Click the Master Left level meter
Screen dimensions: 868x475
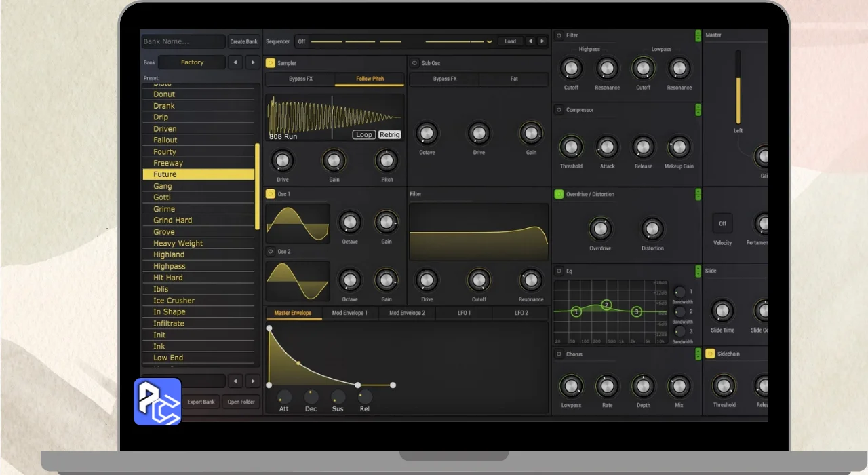point(738,87)
